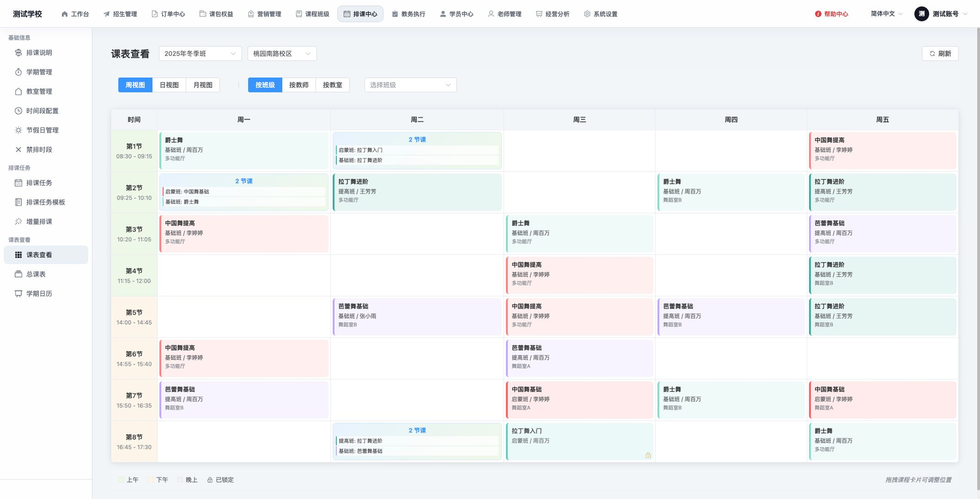This screenshot has width=980, height=499.
Task: Click the 帮助中心 help icon
Action: [x=818, y=14]
